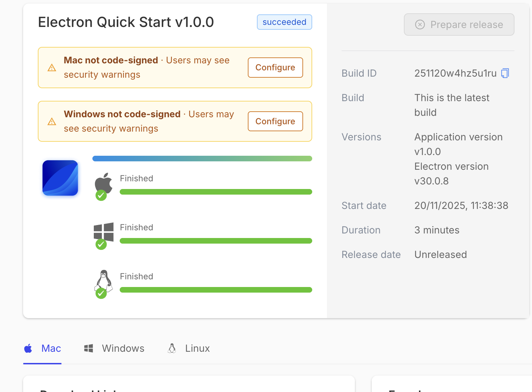532x392 pixels.
Task: Click the blue application icon thumbnail
Action: coord(60,178)
